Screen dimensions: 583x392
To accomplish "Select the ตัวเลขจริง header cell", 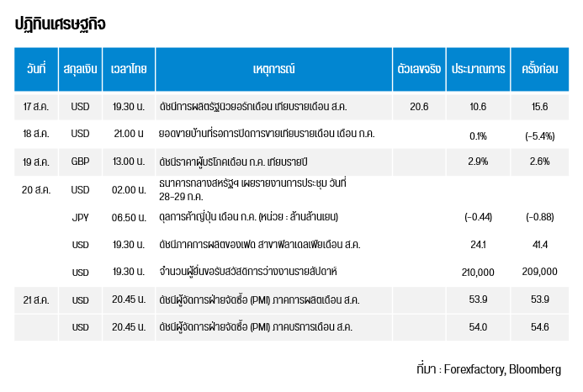I will 419,69.
